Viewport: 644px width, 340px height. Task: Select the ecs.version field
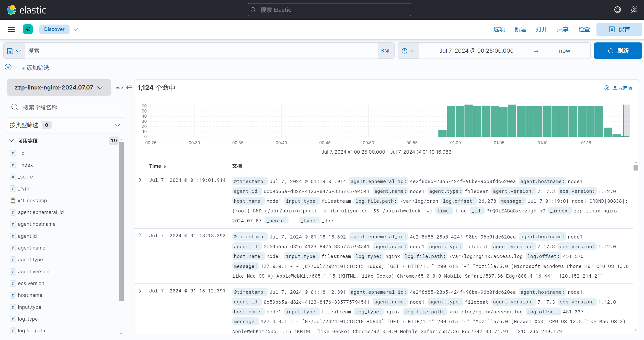pyautogui.click(x=31, y=283)
